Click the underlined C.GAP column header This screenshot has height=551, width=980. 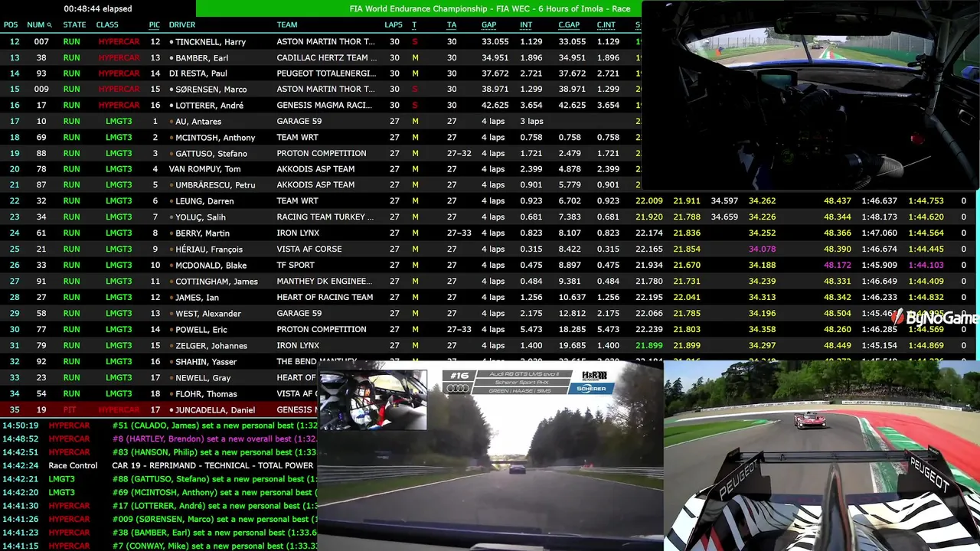click(569, 24)
